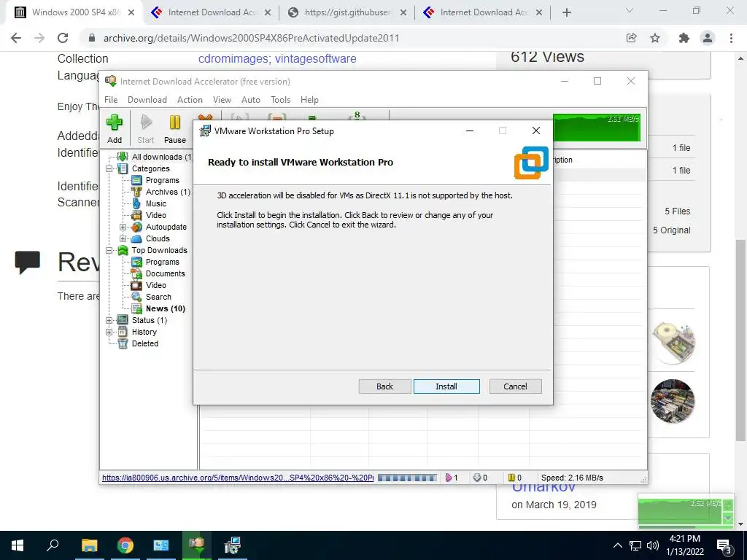
Task: Click the paused downloads count icon
Action: pos(511,478)
